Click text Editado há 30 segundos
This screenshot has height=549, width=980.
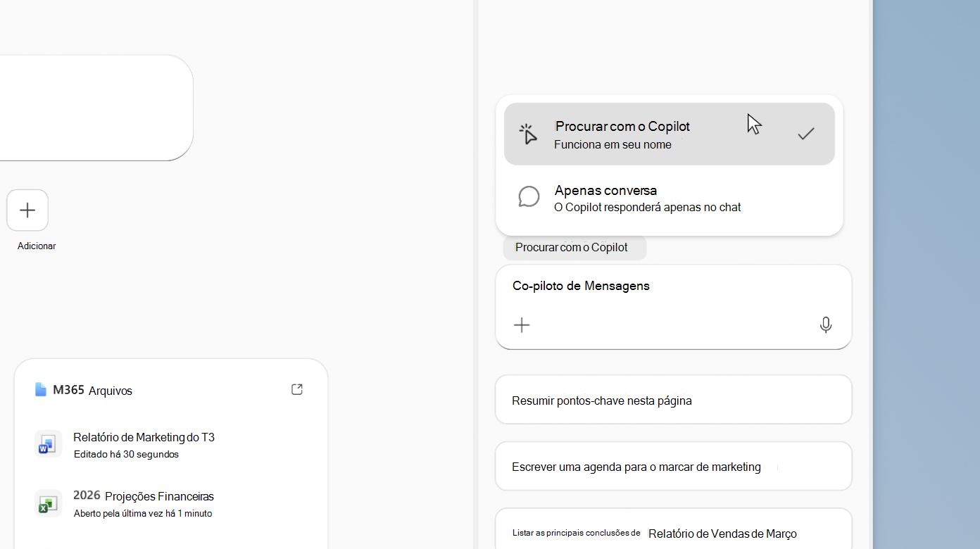click(126, 454)
